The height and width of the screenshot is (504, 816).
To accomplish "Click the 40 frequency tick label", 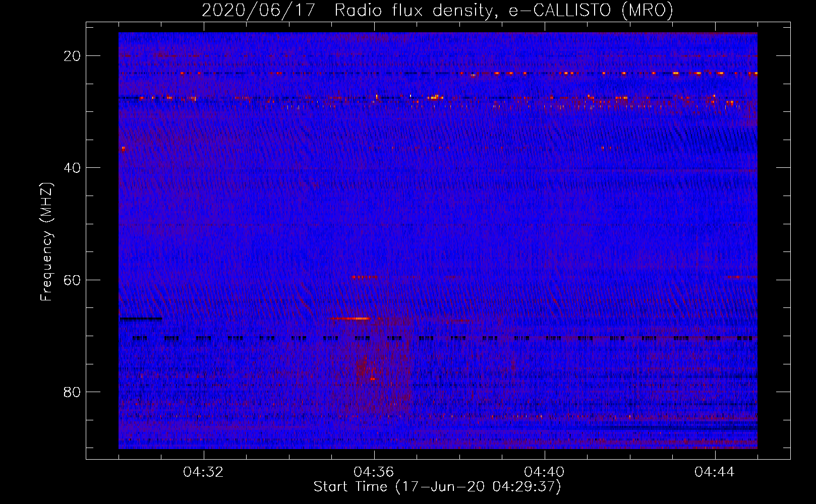I will pos(72,168).
